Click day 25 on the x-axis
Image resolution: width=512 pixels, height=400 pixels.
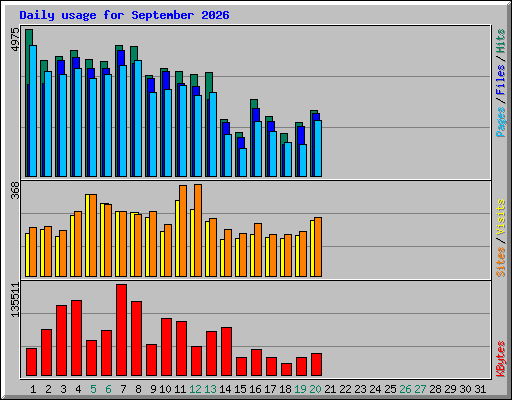tap(390, 389)
